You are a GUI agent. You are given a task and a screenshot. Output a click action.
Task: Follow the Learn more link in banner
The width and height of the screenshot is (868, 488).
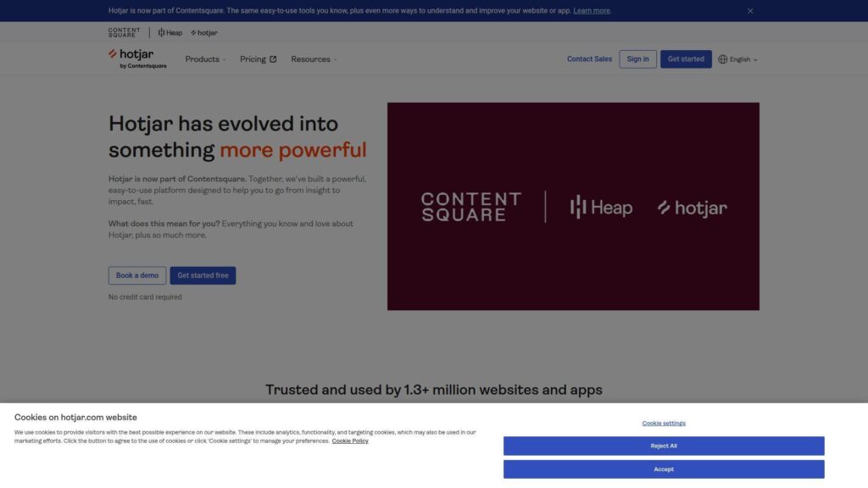pos(592,11)
